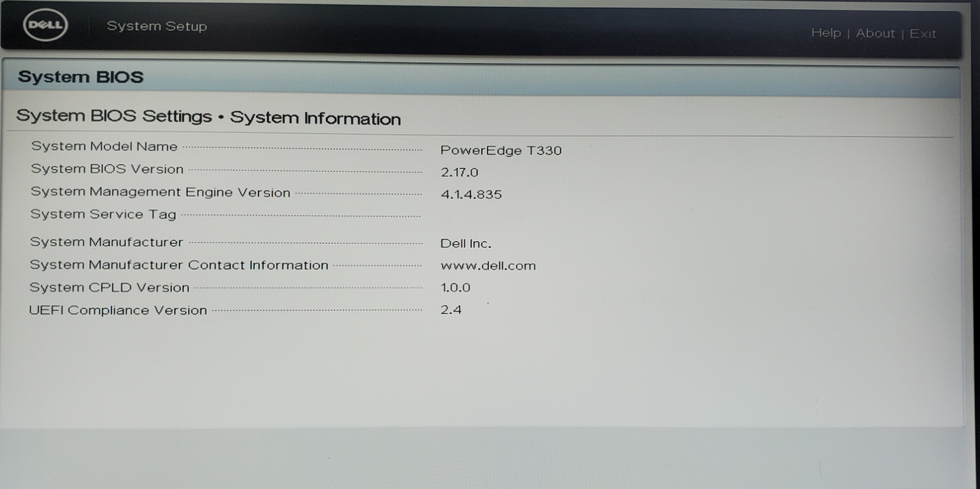Click the Dell logo icon
980x489 pixels.
(45, 27)
